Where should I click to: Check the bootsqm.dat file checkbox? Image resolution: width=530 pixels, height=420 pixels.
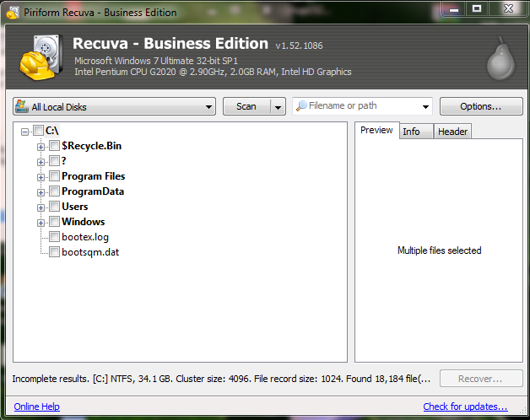point(54,251)
